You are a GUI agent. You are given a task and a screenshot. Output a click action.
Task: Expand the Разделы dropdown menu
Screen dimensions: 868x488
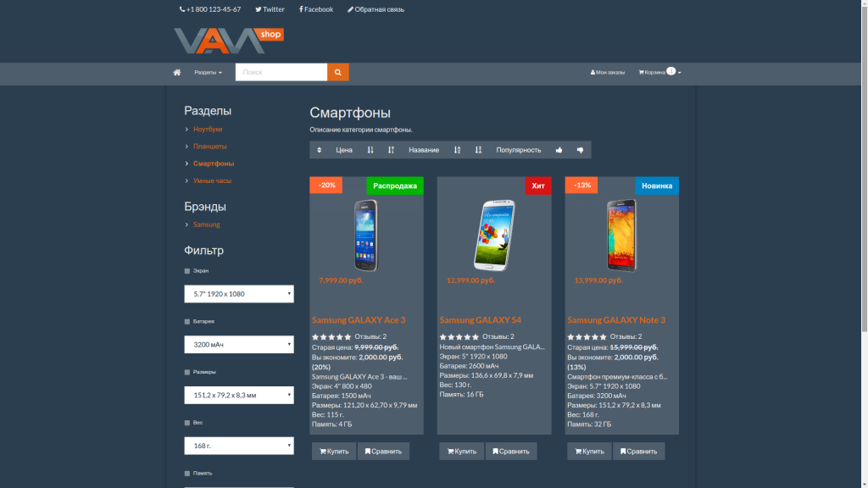(209, 73)
